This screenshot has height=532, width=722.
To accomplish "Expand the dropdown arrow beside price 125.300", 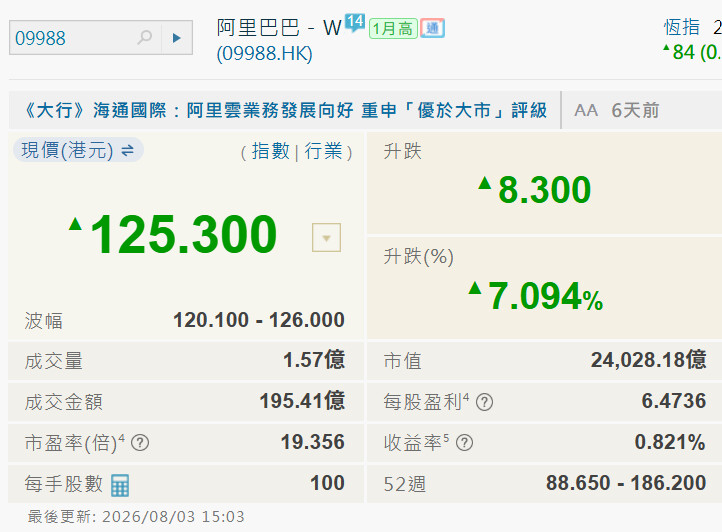I will 326,238.
